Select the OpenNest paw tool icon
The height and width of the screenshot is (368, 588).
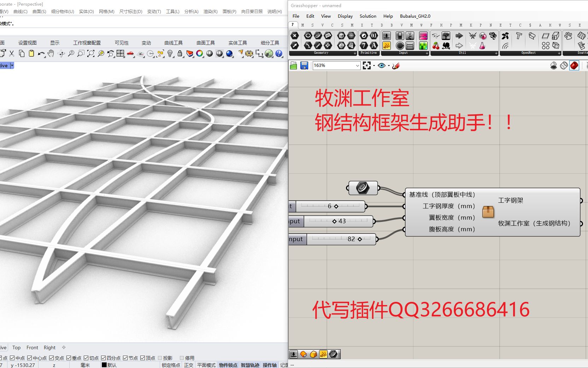tap(568, 36)
